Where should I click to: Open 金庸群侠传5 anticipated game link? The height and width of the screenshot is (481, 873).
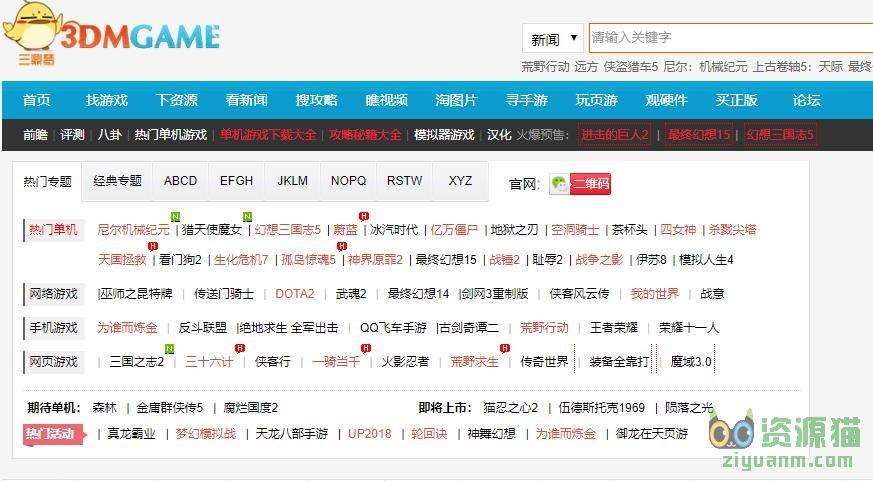click(x=170, y=408)
